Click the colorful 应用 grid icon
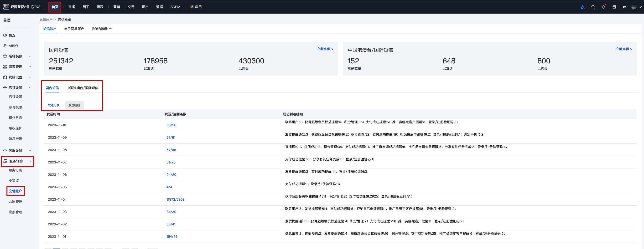 tap(192, 7)
